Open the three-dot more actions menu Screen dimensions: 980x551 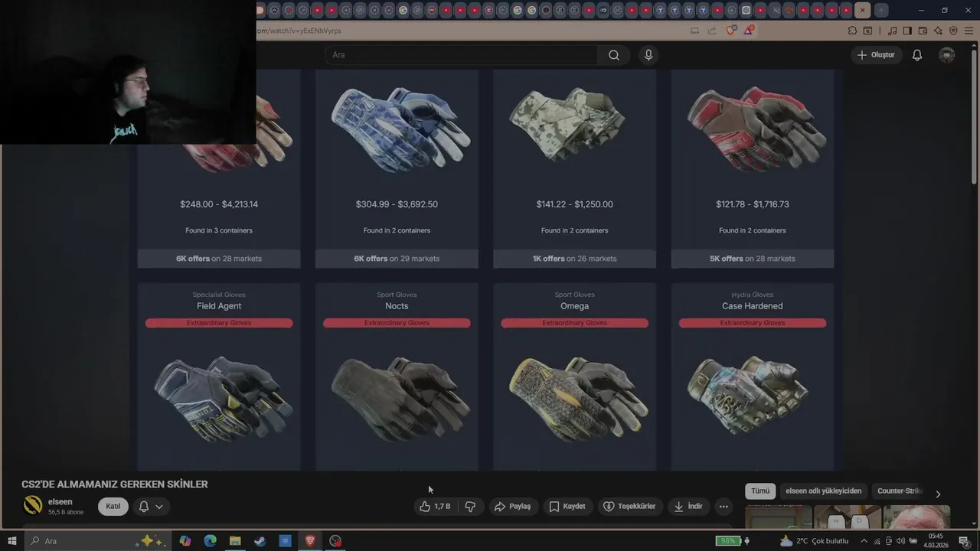[724, 507]
